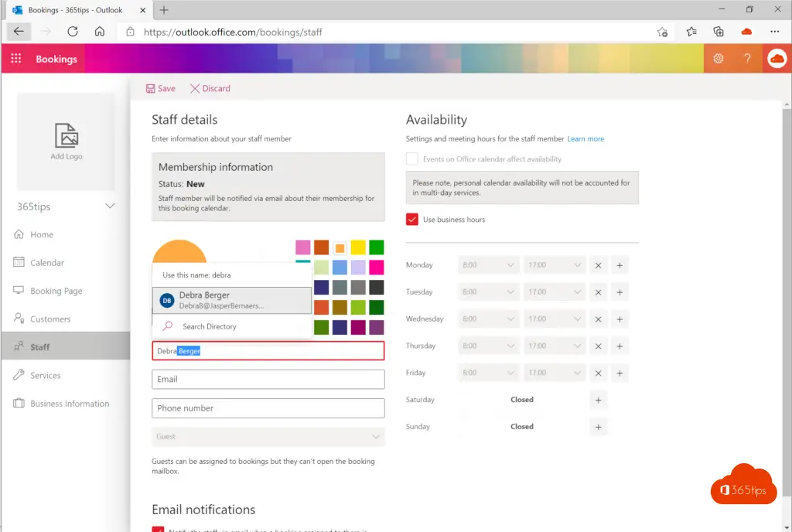792x532 pixels.
Task: Uncheck Use business hours checkbox
Action: tap(412, 220)
